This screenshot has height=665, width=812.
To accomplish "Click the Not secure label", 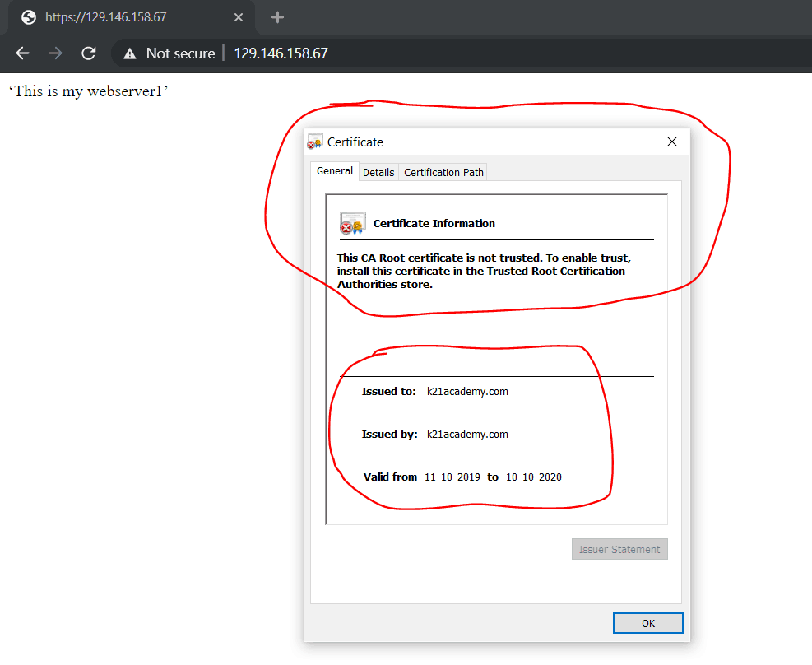I will [x=179, y=53].
